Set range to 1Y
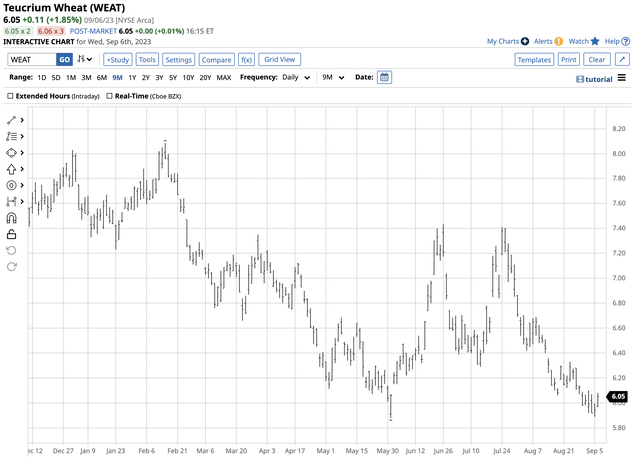Viewport: 640px width, 470px height. [x=132, y=78]
